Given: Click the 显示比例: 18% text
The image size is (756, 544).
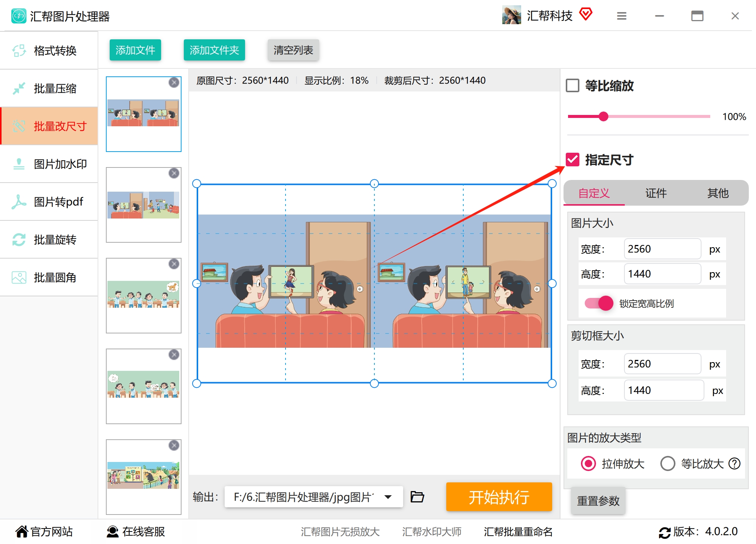Looking at the screenshot, I should 337,81.
